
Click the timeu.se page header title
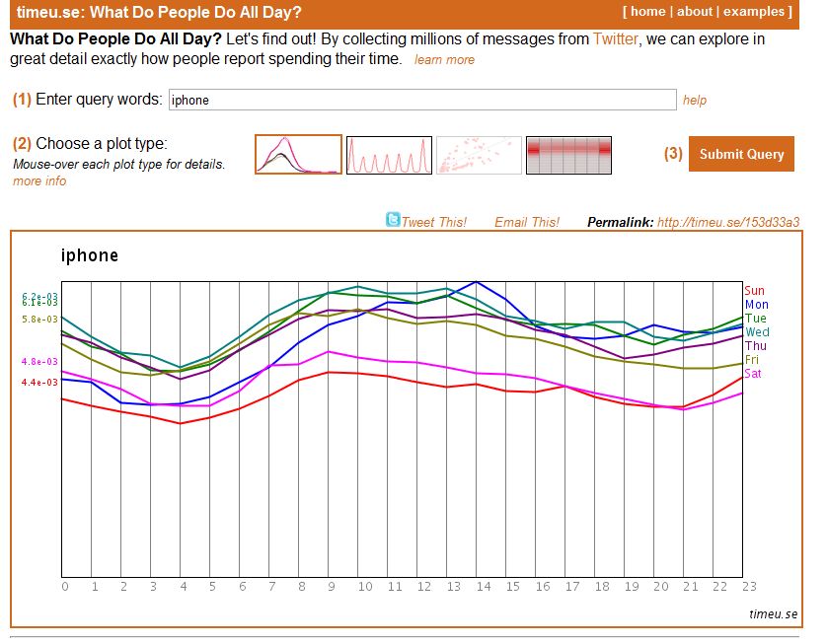[159, 12]
